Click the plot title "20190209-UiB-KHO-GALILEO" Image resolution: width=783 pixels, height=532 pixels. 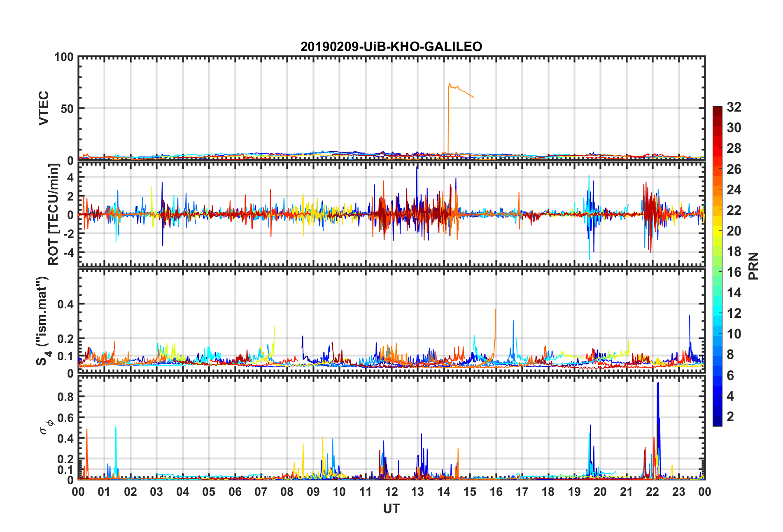coord(391,47)
